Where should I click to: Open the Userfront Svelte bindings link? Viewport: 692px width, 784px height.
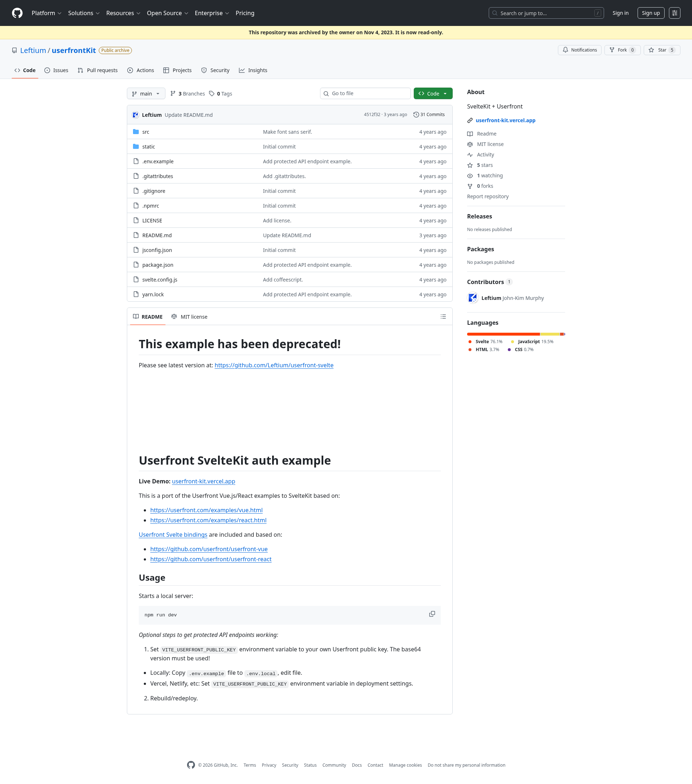pyautogui.click(x=173, y=535)
